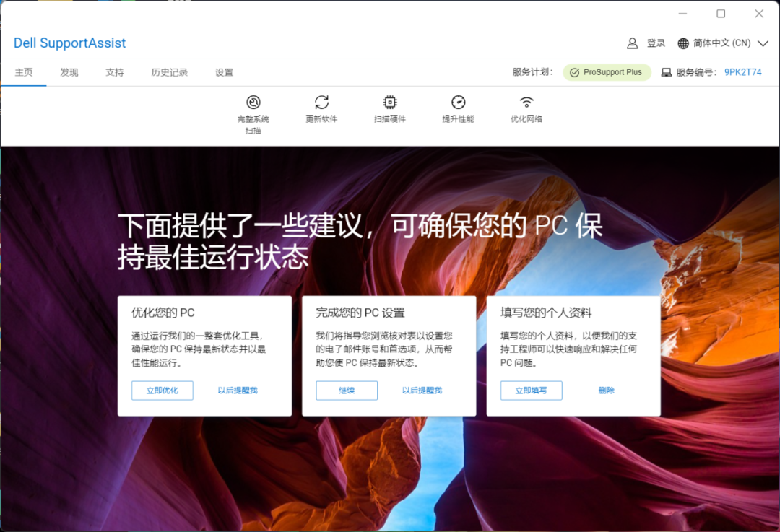The image size is (780, 532).
Task: Minimize the SupportAssist window
Action: [x=683, y=14]
